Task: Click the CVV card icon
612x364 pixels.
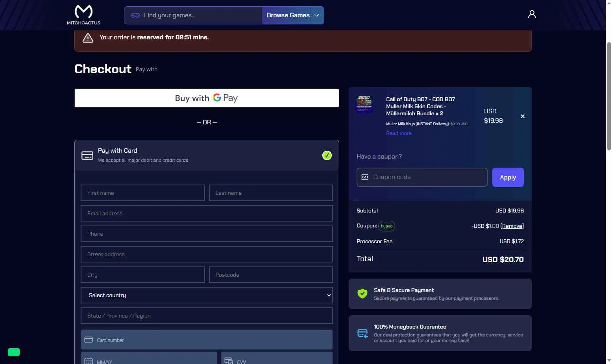Action: click(x=229, y=360)
